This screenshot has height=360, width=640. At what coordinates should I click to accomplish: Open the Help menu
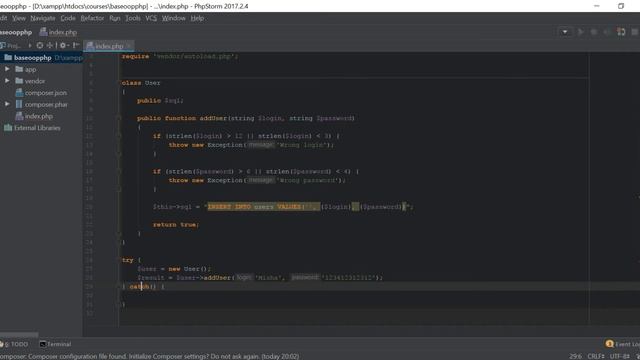pyautogui.click(x=197, y=18)
